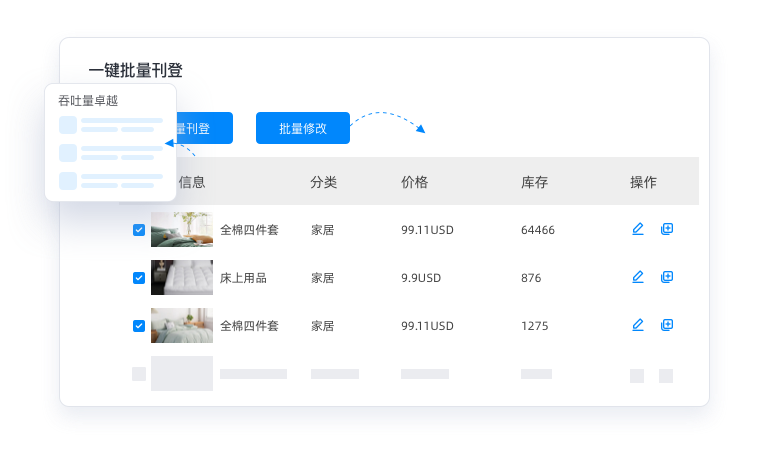Viewport: 759px width, 462px height.
Task: Edit the 床上用品 product row
Action: [x=638, y=277]
